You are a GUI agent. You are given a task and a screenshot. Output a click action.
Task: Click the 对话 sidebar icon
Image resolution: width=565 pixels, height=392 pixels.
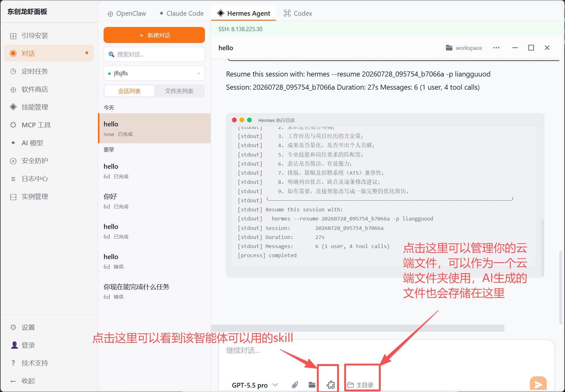click(x=13, y=53)
